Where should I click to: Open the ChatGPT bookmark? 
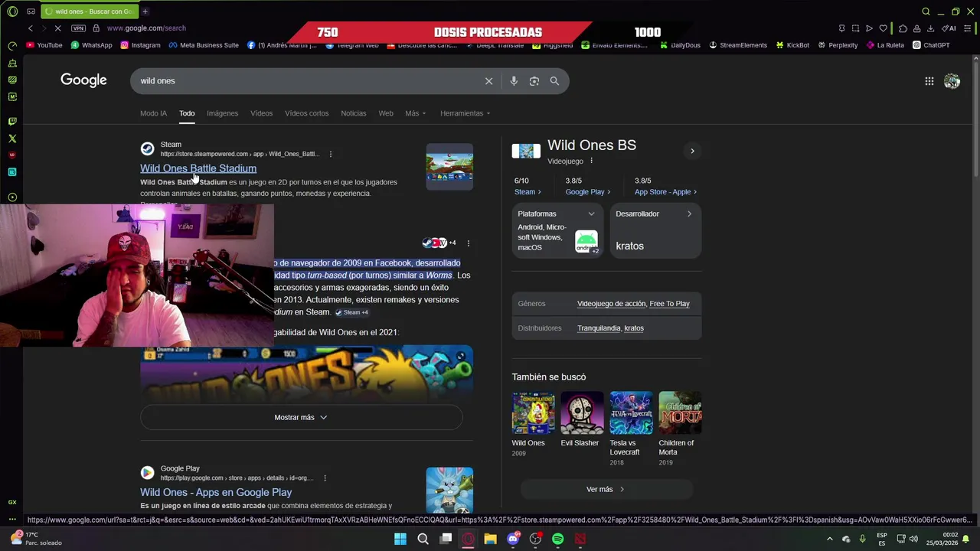(931, 45)
